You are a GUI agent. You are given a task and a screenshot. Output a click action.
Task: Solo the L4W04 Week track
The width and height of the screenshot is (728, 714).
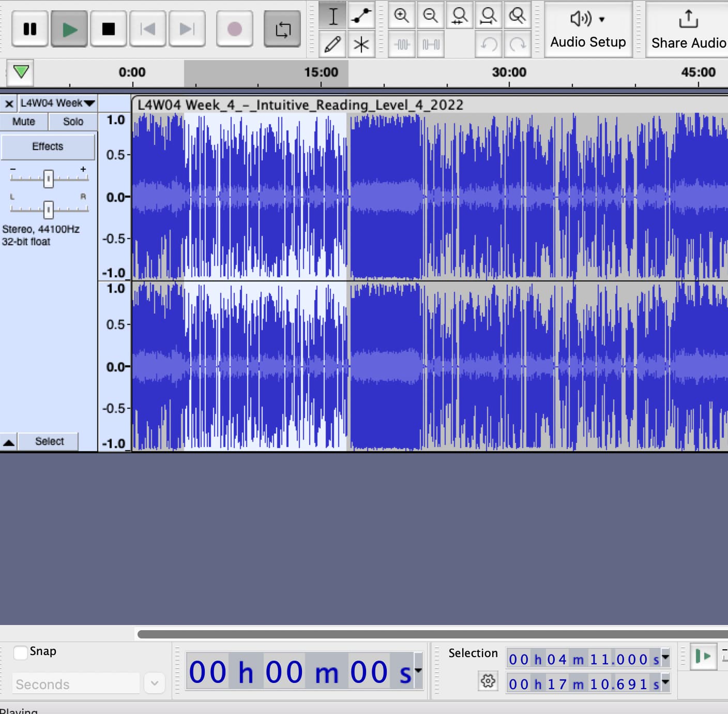[x=73, y=122]
